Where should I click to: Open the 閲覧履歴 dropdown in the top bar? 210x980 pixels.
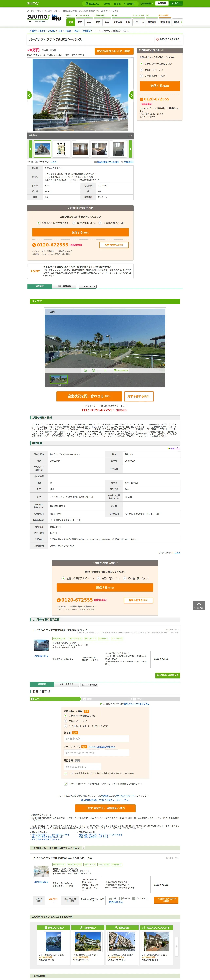(147, 3)
